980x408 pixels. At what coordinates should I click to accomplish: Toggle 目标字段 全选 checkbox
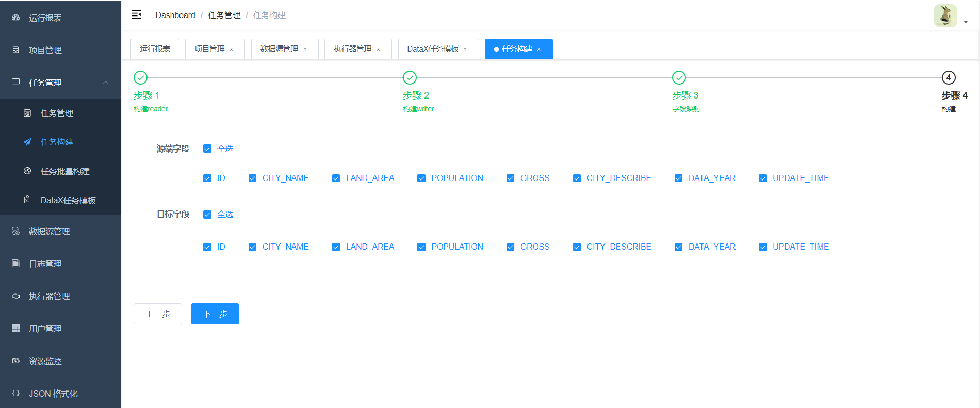click(x=207, y=214)
